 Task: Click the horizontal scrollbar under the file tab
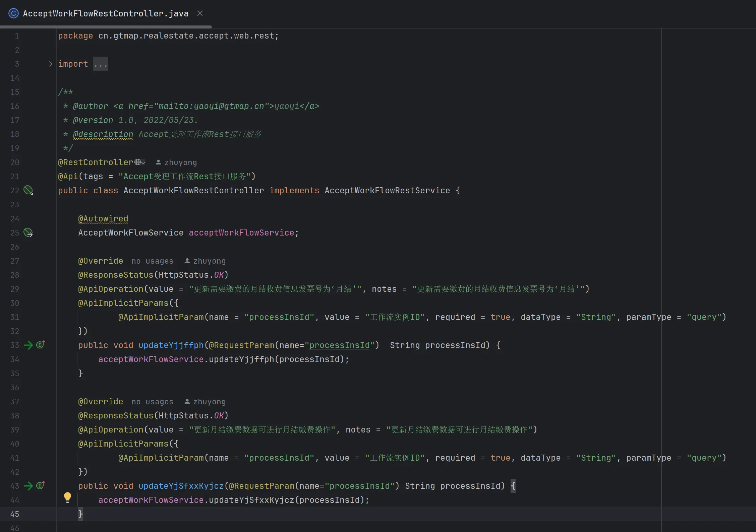[106, 26]
